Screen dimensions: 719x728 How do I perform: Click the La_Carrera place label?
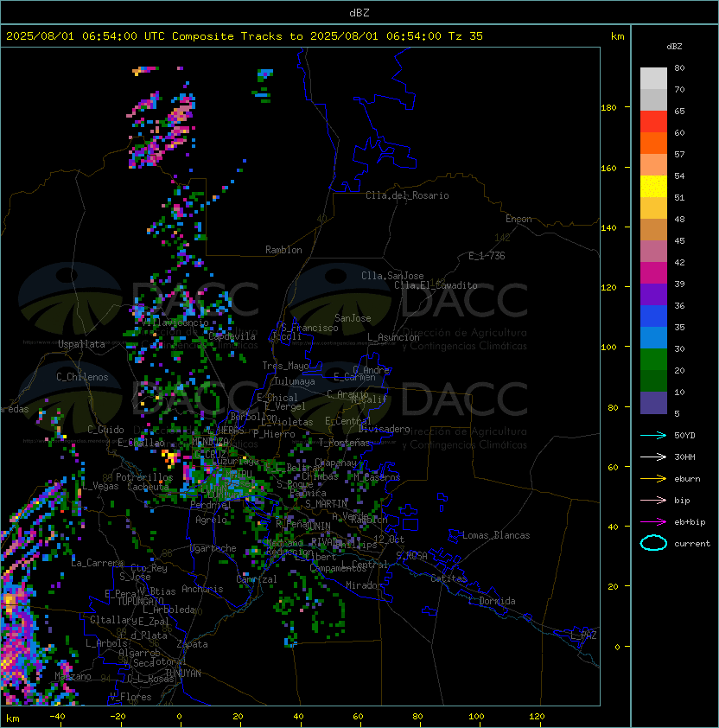[97, 563]
